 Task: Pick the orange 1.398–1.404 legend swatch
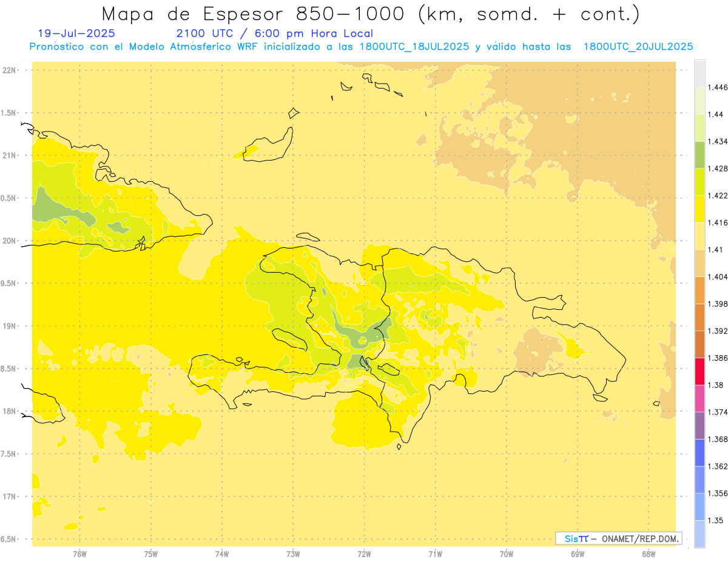(699, 290)
